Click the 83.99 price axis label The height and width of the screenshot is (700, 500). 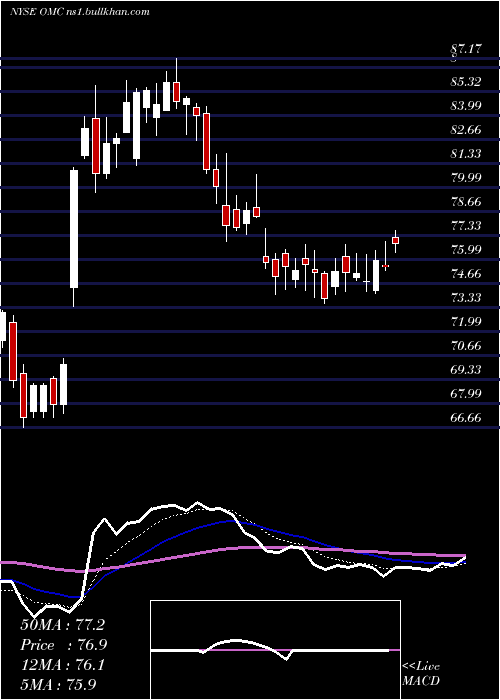click(x=466, y=106)
